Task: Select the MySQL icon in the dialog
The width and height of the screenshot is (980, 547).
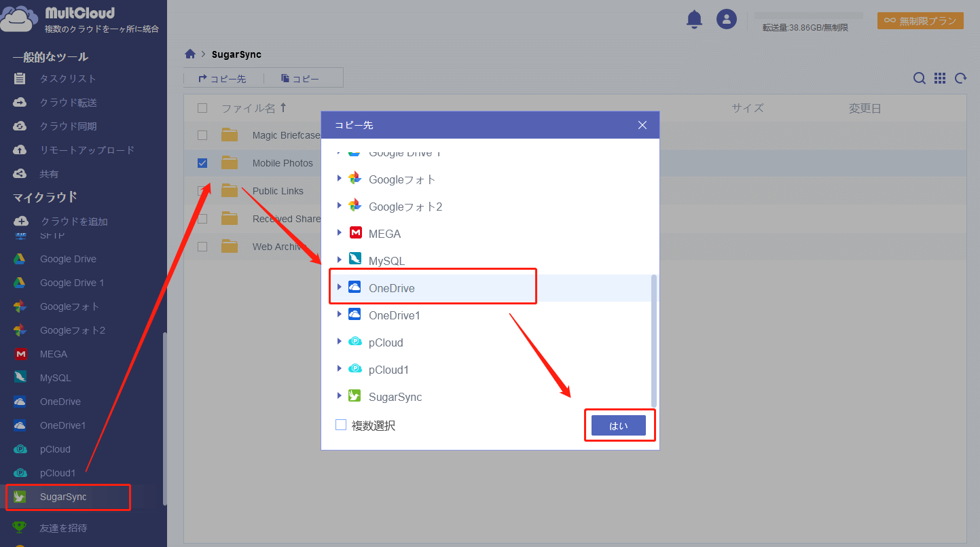Action: pyautogui.click(x=355, y=260)
